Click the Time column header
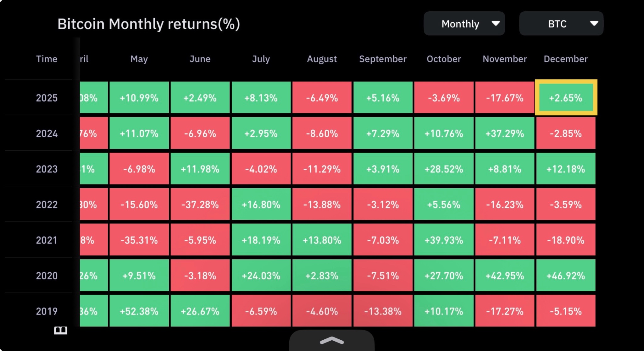 click(47, 59)
